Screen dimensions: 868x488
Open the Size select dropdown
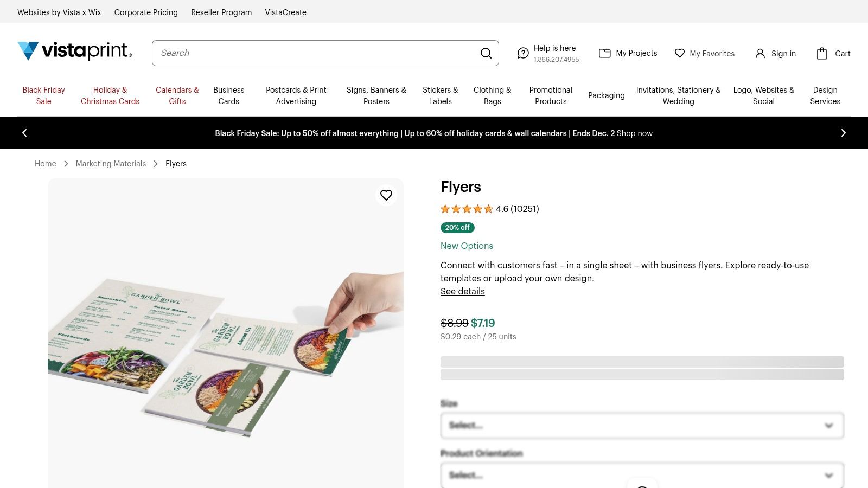click(x=642, y=426)
